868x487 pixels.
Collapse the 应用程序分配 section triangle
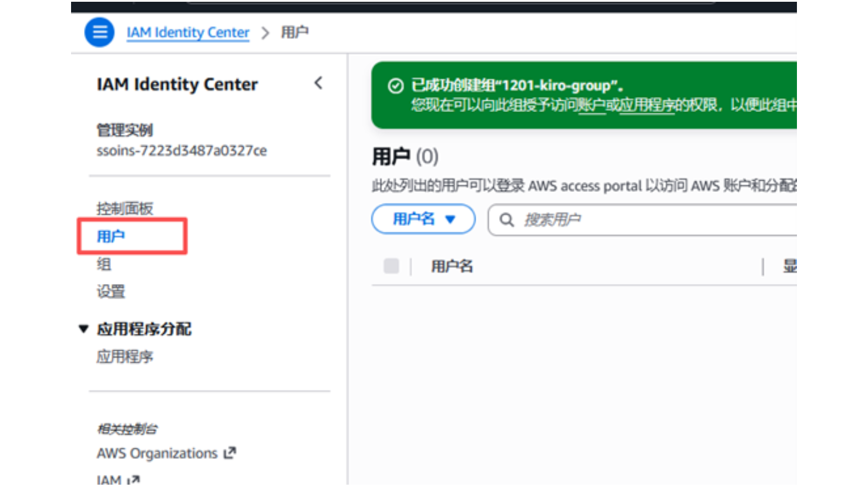(83, 329)
